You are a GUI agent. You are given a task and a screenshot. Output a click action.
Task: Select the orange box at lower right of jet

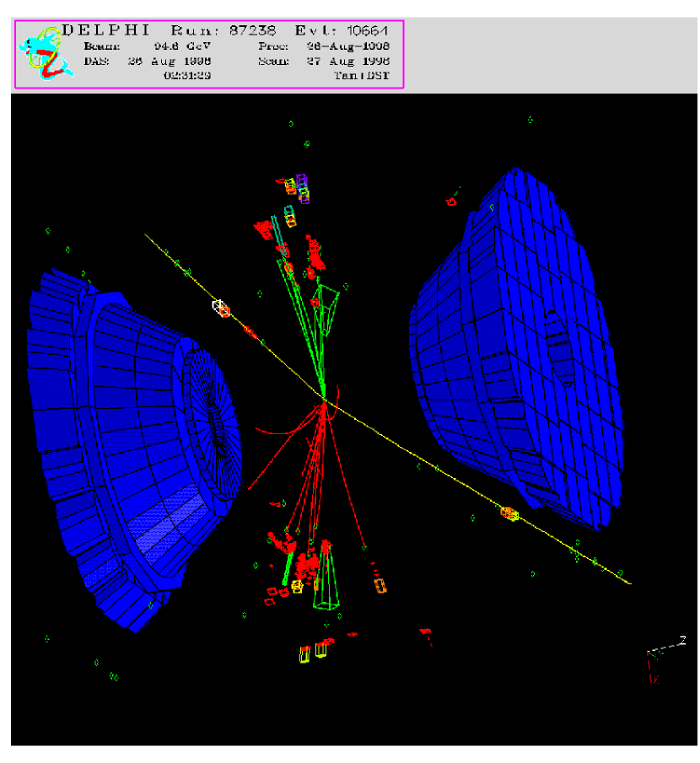[x=379, y=585]
